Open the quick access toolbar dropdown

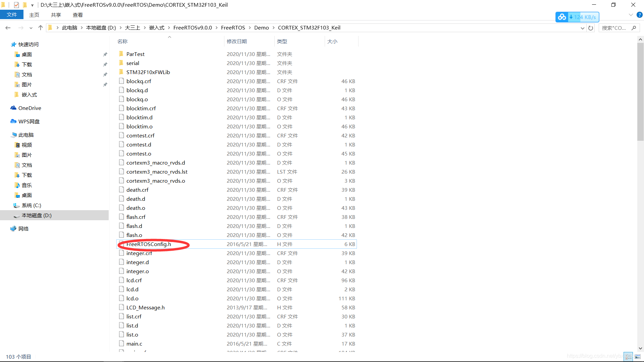pos(32,5)
